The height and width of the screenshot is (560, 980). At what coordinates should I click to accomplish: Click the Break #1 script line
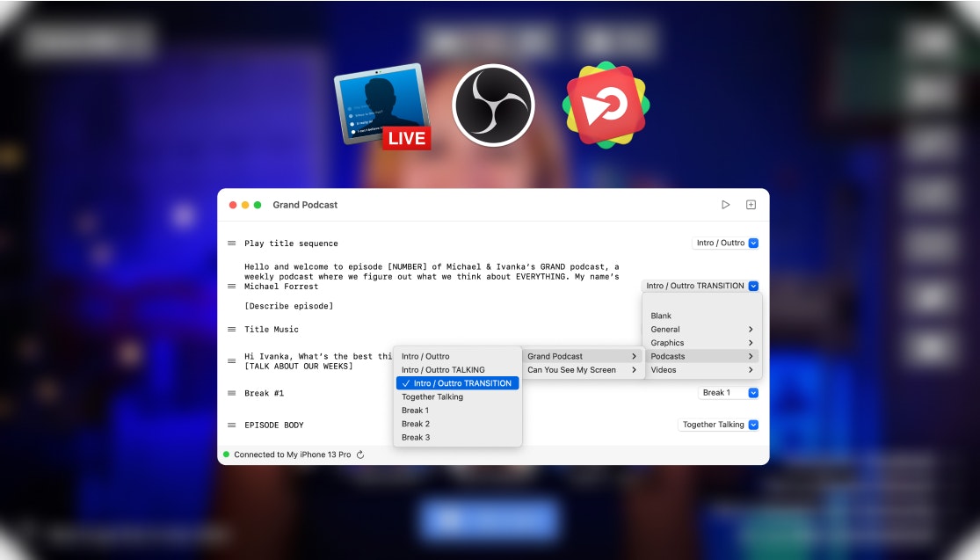point(264,393)
